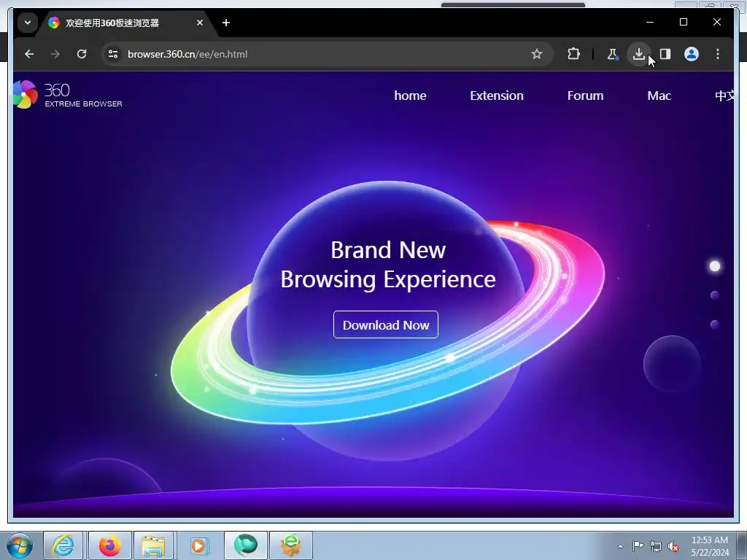View site information icon in address bar

(x=113, y=54)
